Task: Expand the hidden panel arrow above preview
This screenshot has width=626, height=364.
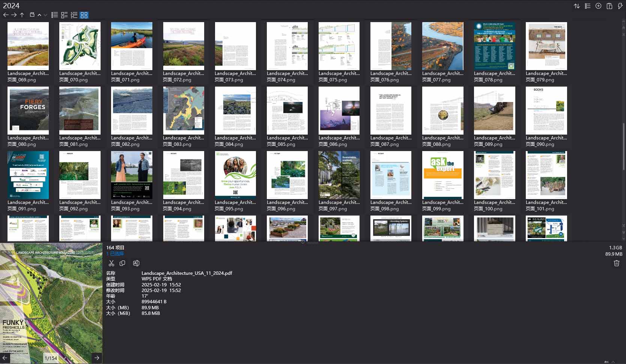Action: coord(303,243)
